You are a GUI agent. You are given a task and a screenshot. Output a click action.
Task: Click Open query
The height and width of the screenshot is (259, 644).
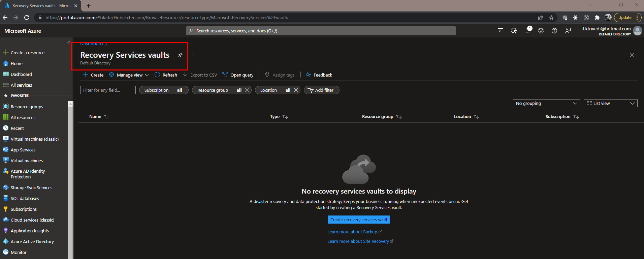pyautogui.click(x=238, y=75)
